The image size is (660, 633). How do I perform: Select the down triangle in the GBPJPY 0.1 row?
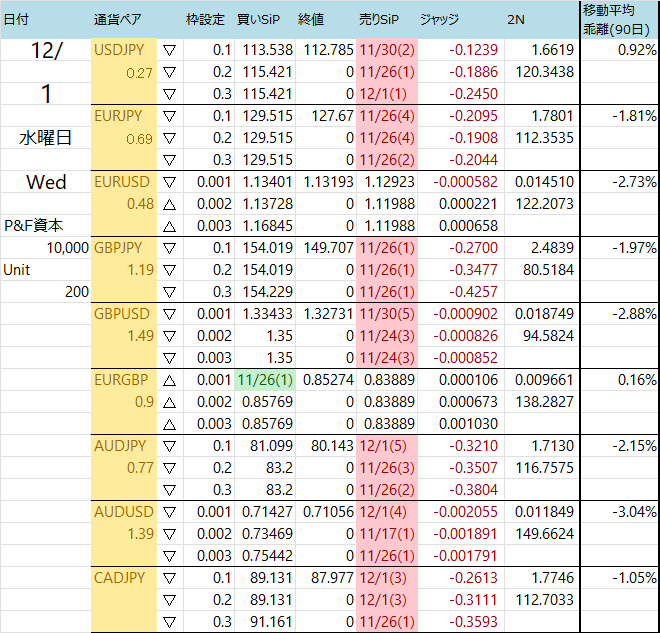tap(169, 249)
